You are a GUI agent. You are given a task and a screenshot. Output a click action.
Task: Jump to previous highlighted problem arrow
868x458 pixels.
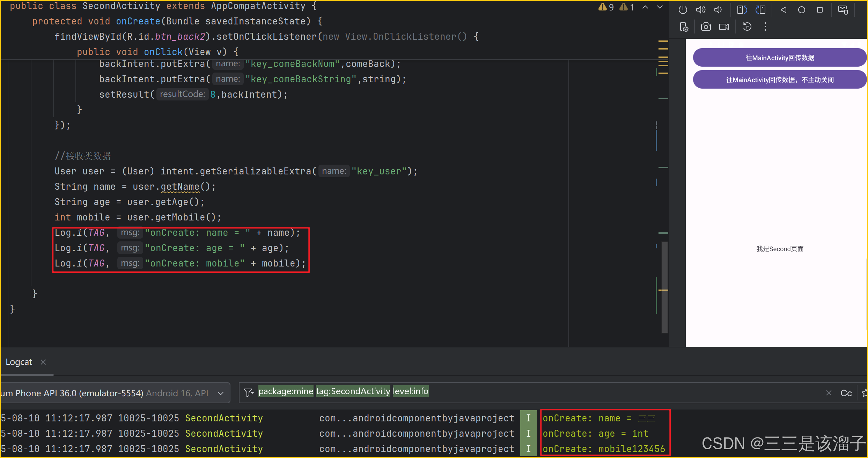(x=645, y=7)
